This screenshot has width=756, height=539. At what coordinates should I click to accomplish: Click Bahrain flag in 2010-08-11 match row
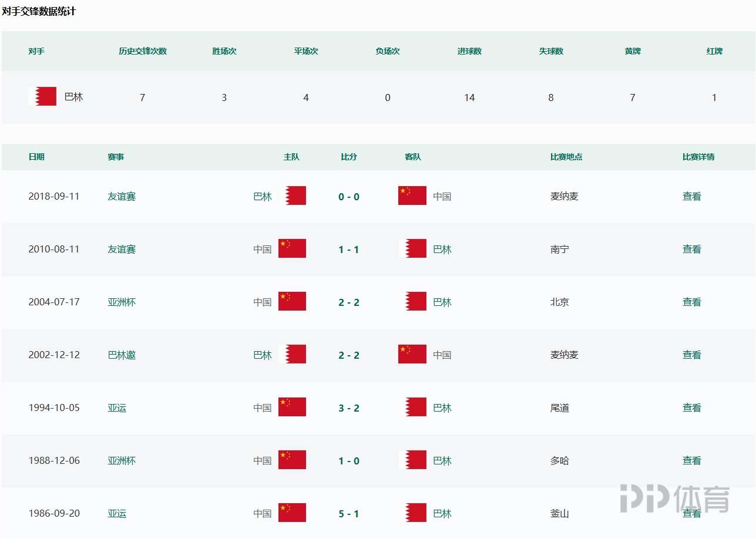tap(412, 248)
